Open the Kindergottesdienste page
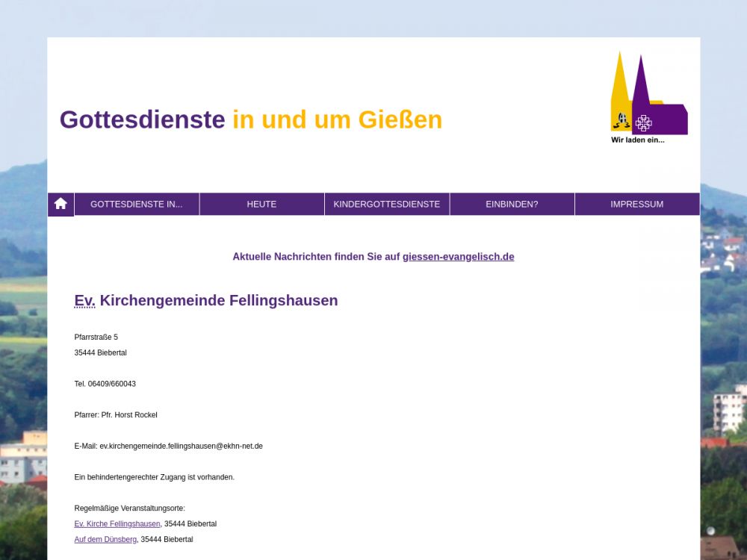 387,204
